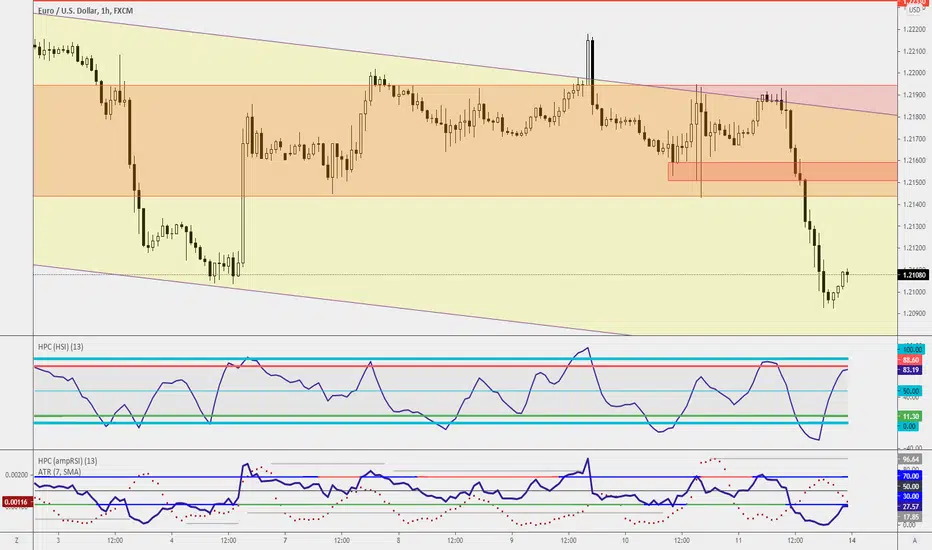Screen dimensions: 932x550
Task: Click the 1.22000 price on the price axis
Action: [914, 73]
